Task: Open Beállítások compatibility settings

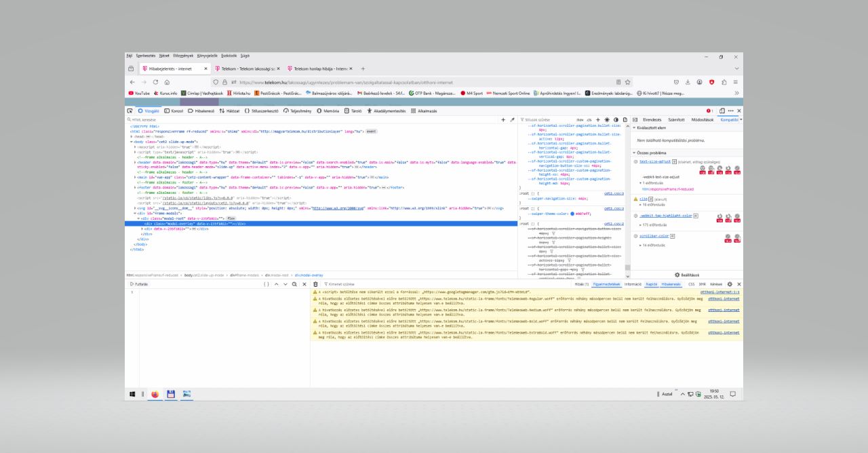Action: click(x=687, y=275)
